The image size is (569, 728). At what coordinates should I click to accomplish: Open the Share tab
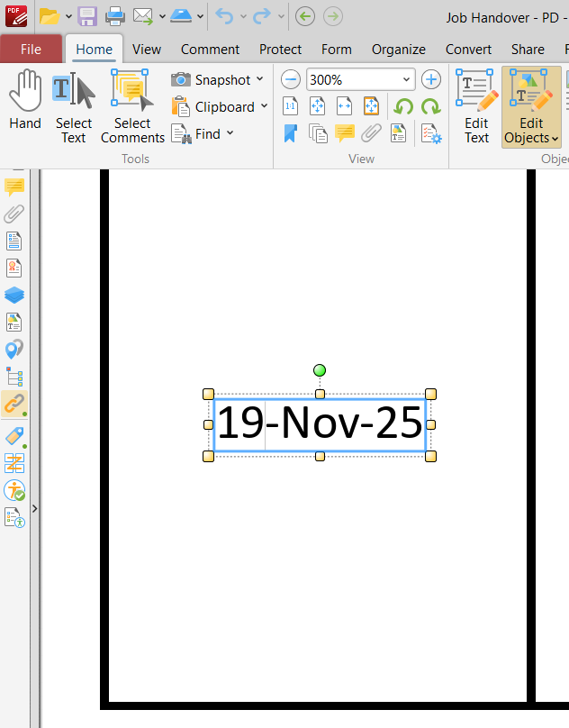coord(528,50)
